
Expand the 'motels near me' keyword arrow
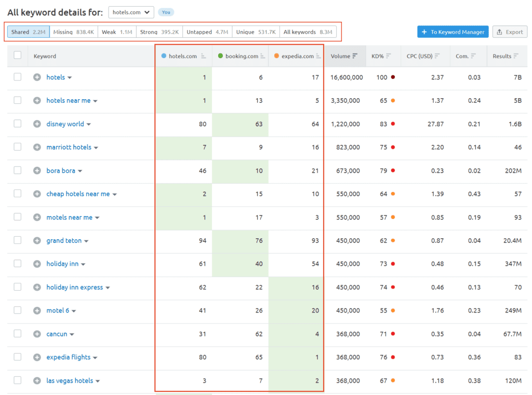click(x=97, y=217)
